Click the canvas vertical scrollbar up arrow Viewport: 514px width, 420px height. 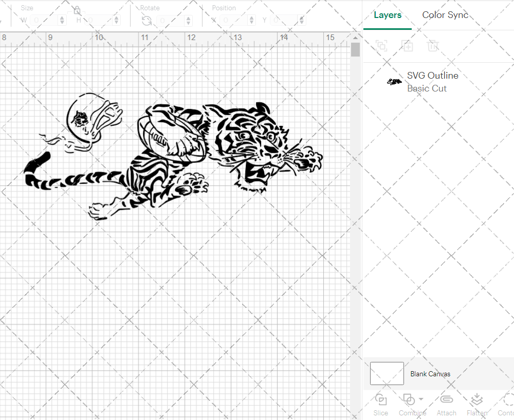(x=355, y=38)
